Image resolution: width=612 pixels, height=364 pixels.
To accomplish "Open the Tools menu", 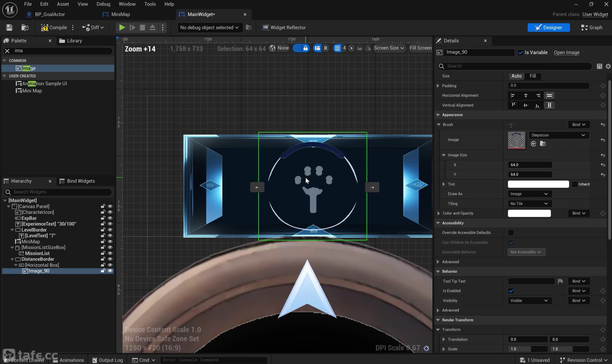I will click(150, 4).
